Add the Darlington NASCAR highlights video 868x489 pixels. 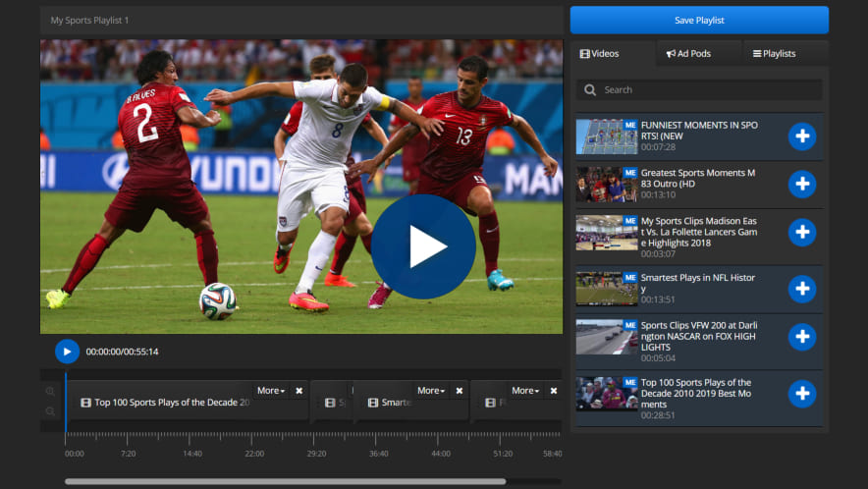tap(801, 337)
